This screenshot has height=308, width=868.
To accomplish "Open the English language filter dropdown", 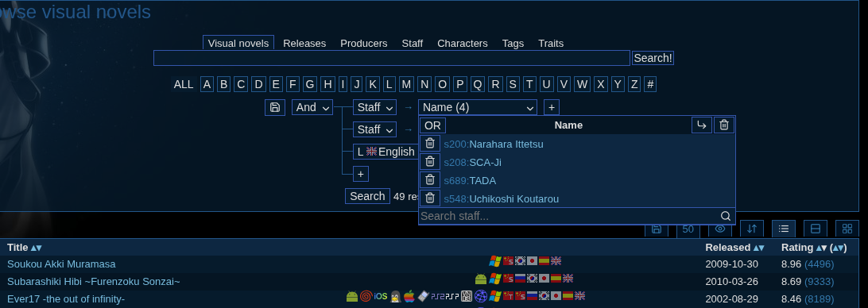I will 386,152.
